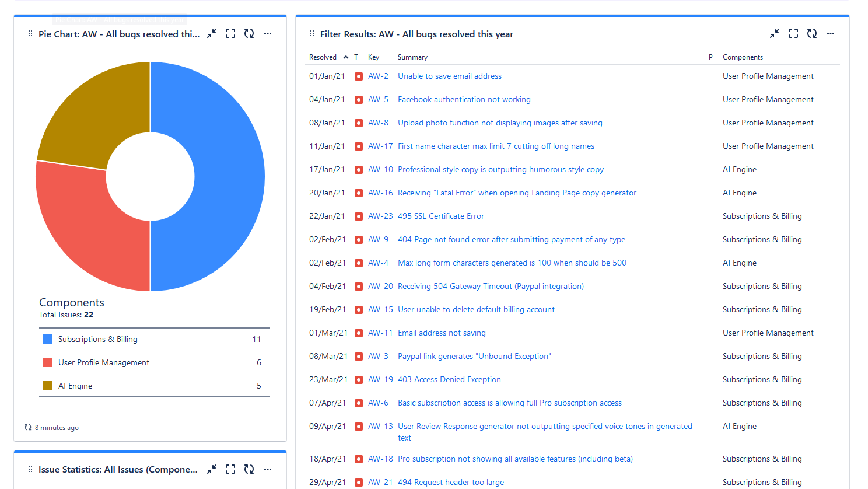This screenshot has width=868, height=489.
Task: Select User Profile Management in AW-11 row
Action: tap(768, 333)
